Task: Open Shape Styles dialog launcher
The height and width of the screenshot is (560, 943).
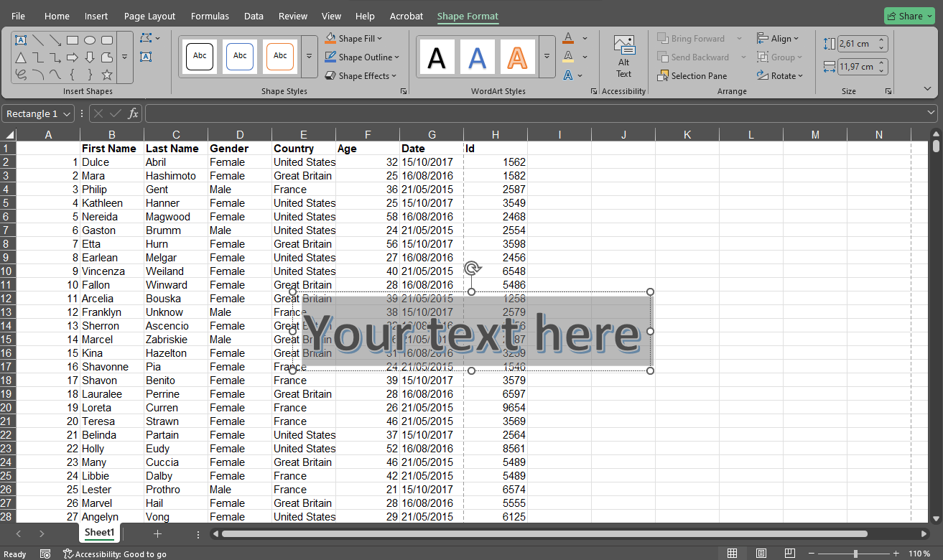Action: 404,91
